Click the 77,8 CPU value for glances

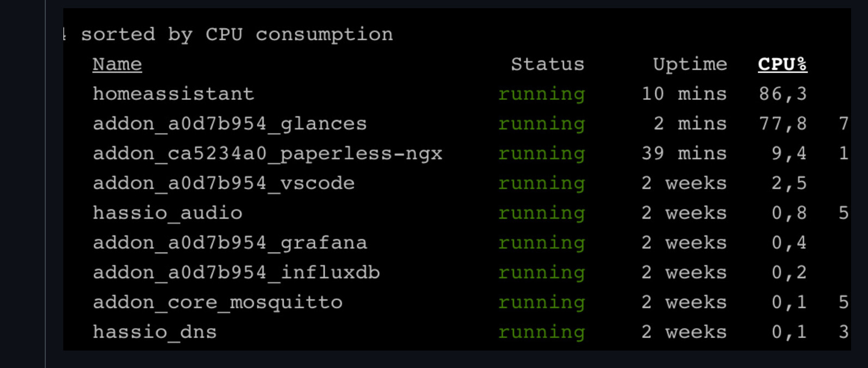(782, 124)
